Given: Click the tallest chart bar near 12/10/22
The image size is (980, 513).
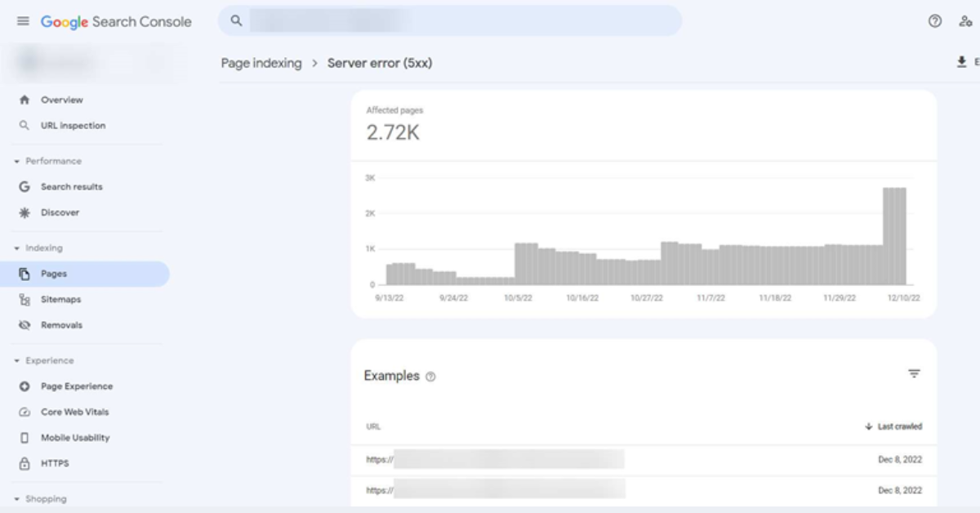Looking at the screenshot, I should point(894,236).
